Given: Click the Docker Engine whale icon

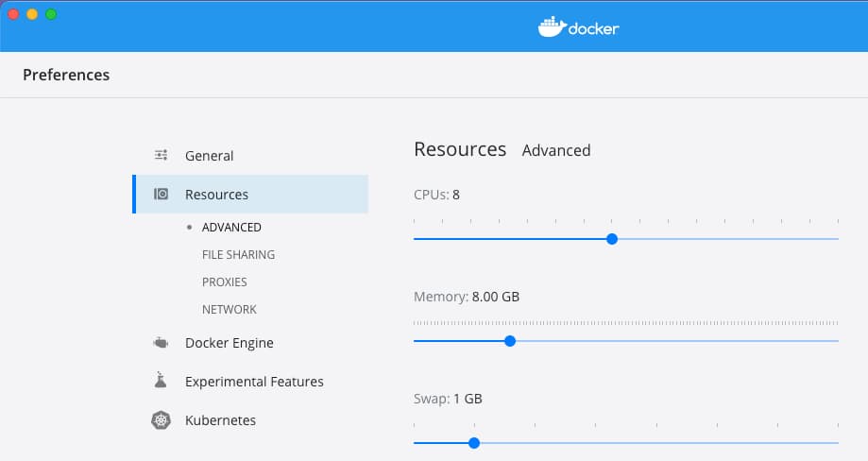Looking at the screenshot, I should click(x=161, y=343).
